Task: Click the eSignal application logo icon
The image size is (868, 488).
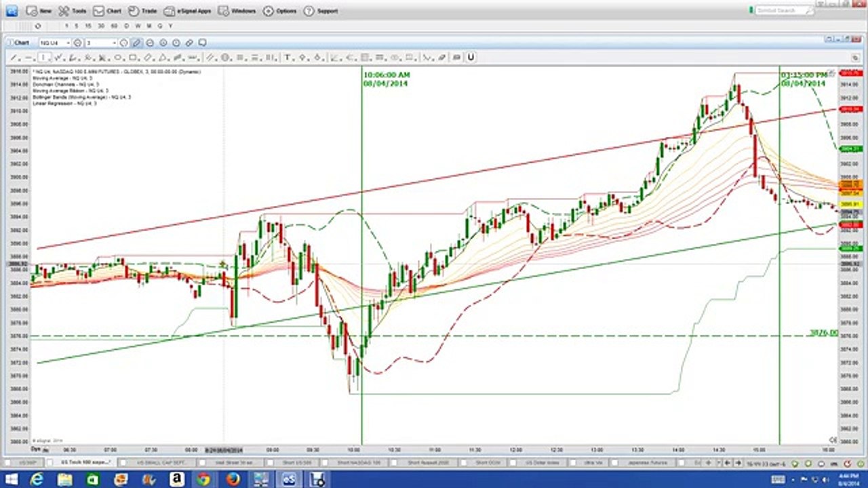Action: point(12,11)
